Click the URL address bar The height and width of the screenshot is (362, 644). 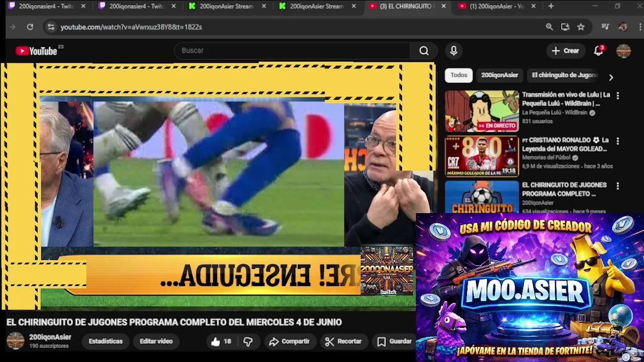(x=297, y=27)
